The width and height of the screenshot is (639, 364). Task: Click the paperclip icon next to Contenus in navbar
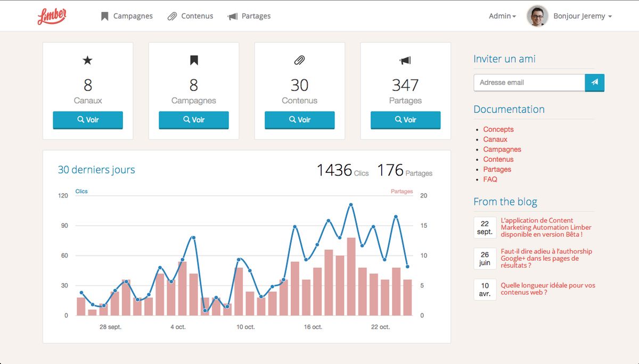click(171, 16)
